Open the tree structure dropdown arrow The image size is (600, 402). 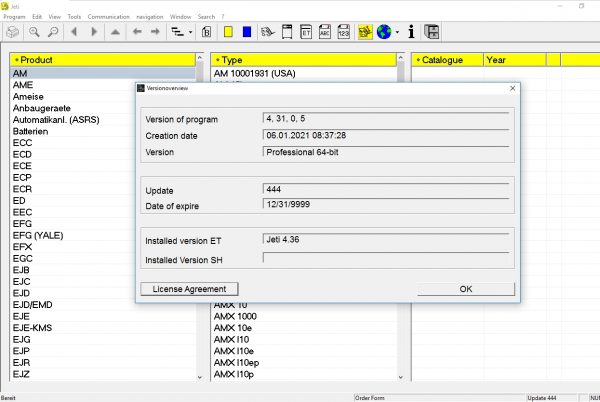191,32
